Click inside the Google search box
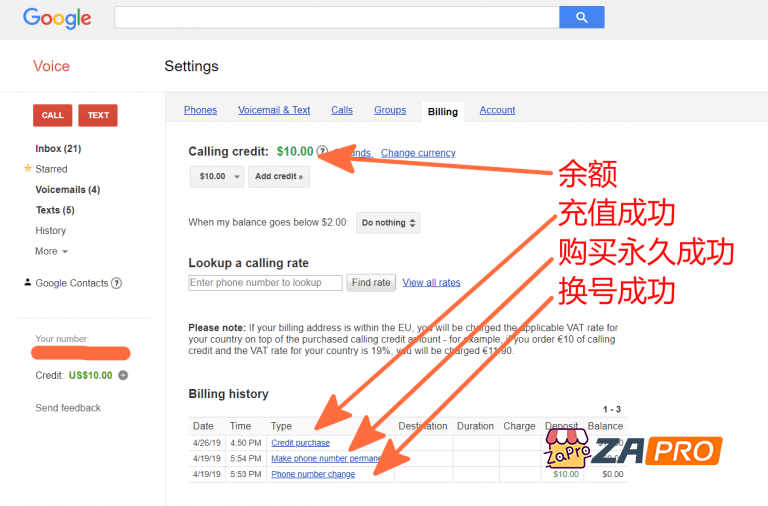This screenshot has height=506, width=768. click(x=336, y=17)
